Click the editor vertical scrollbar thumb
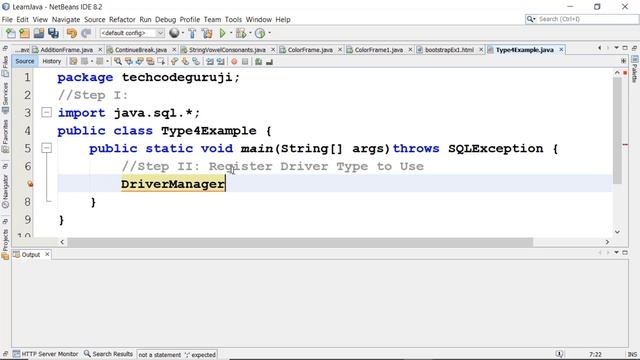Viewport: 640px width, 360px height. click(x=617, y=131)
